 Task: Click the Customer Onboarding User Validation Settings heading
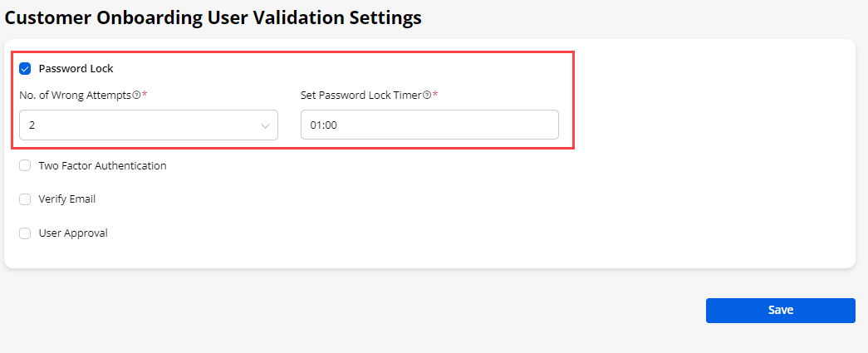pos(213,17)
